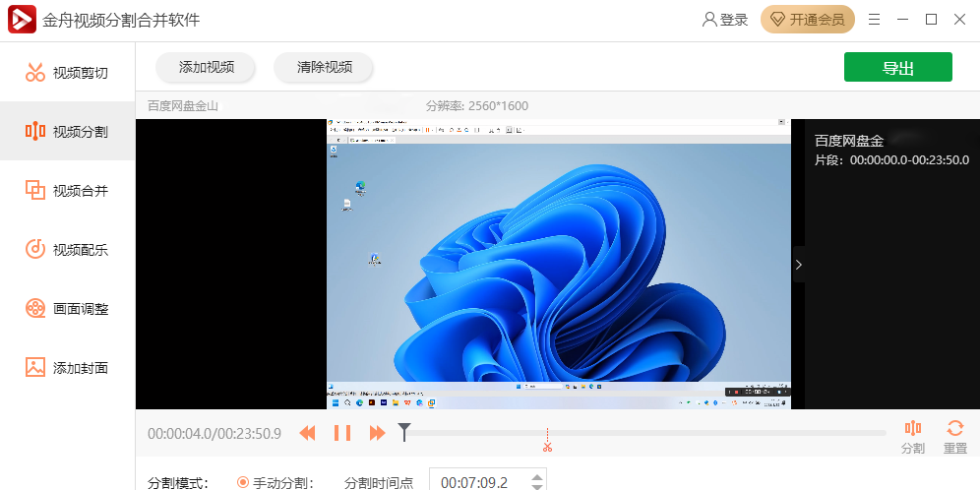Select the 视频分割 sidebar tab
The width and height of the screenshot is (980, 490).
67,131
